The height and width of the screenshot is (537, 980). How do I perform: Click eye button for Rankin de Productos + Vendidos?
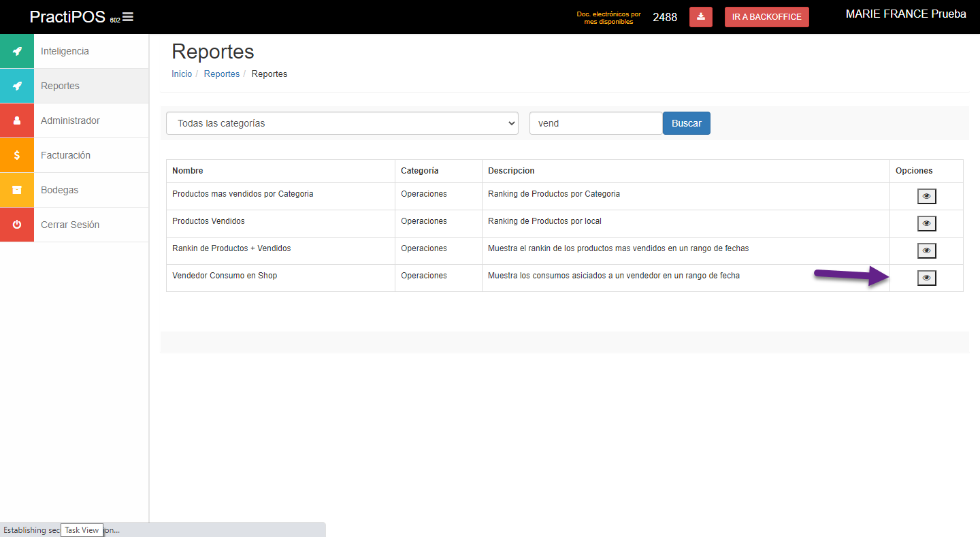pyautogui.click(x=926, y=251)
